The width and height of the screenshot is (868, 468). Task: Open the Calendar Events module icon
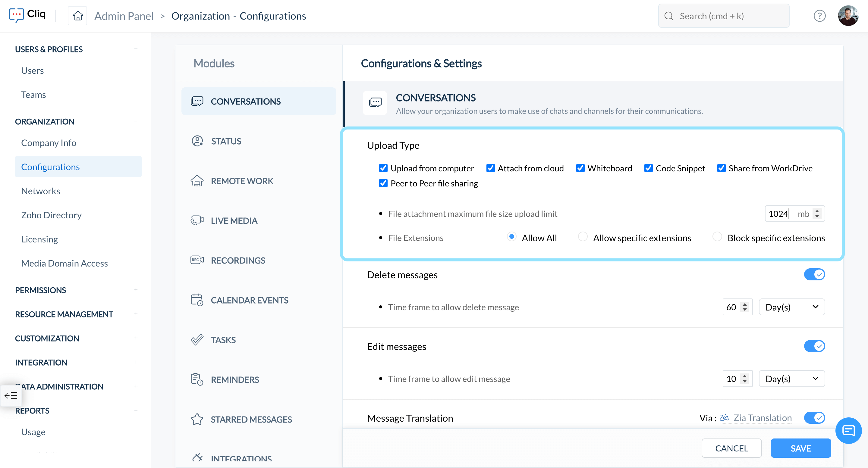coord(197,300)
